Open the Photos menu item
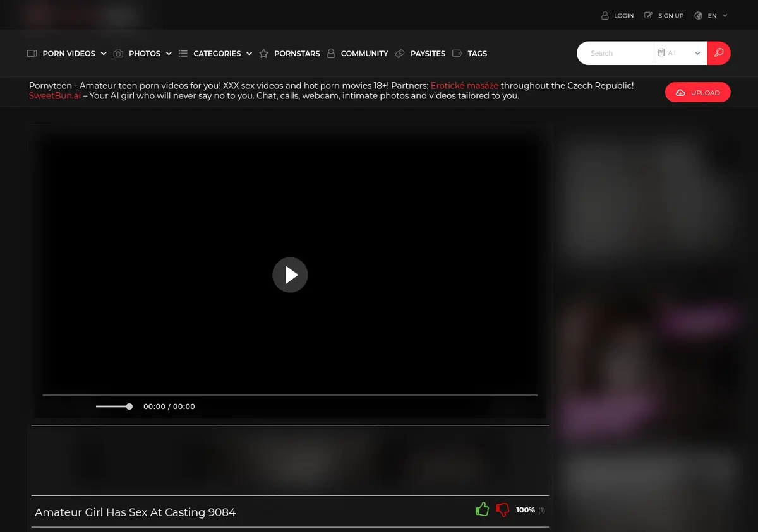The image size is (758, 532). click(145, 54)
